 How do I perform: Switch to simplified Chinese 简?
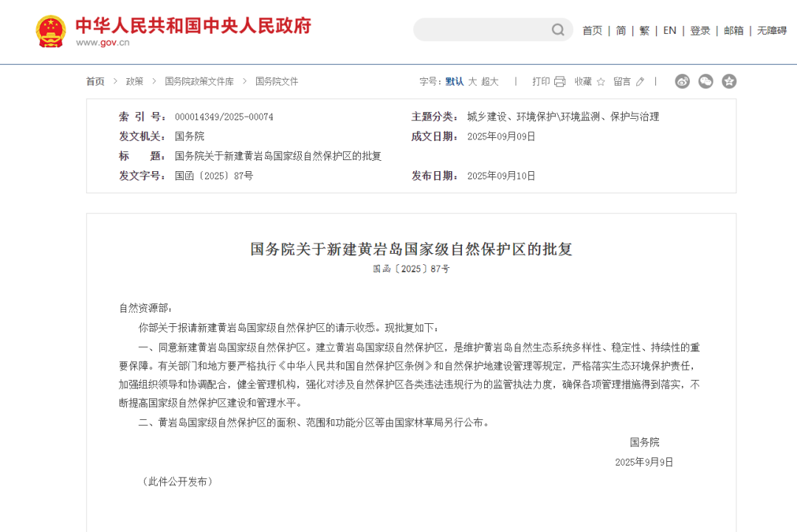[621, 30]
